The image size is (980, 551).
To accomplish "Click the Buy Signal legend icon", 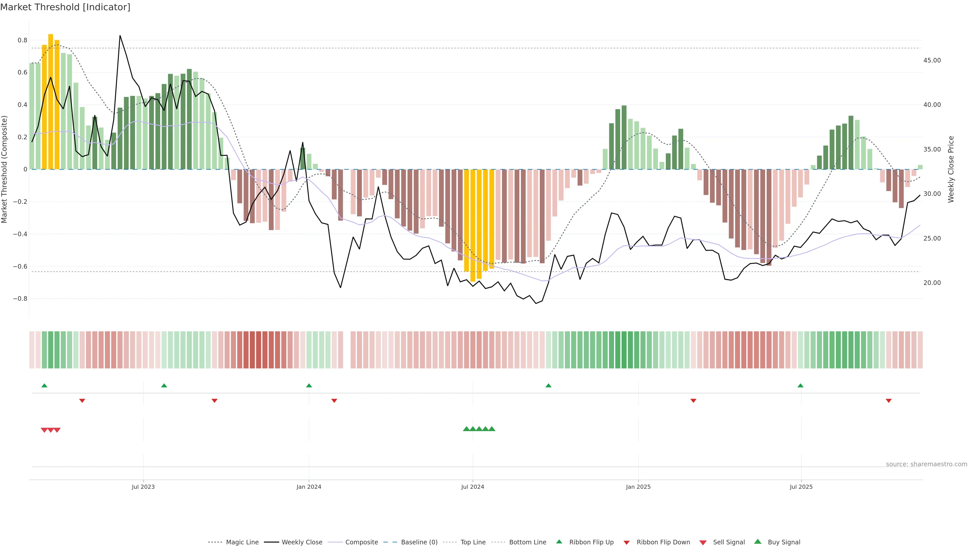I will coord(757,542).
